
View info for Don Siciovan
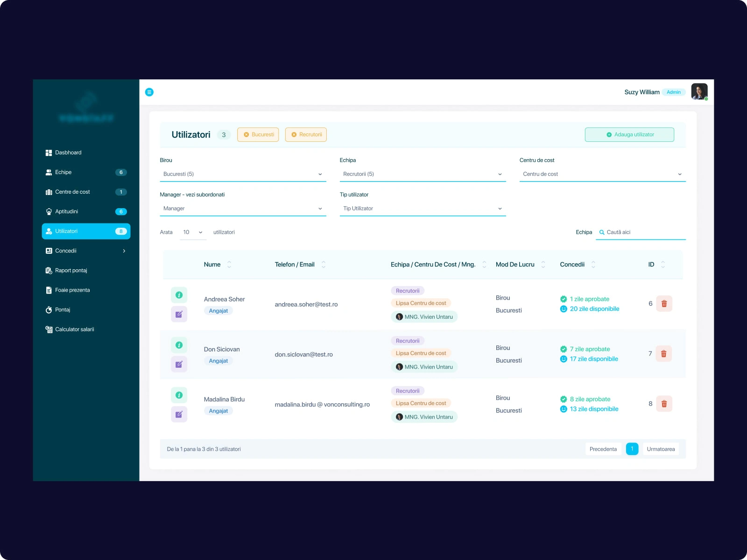click(179, 345)
